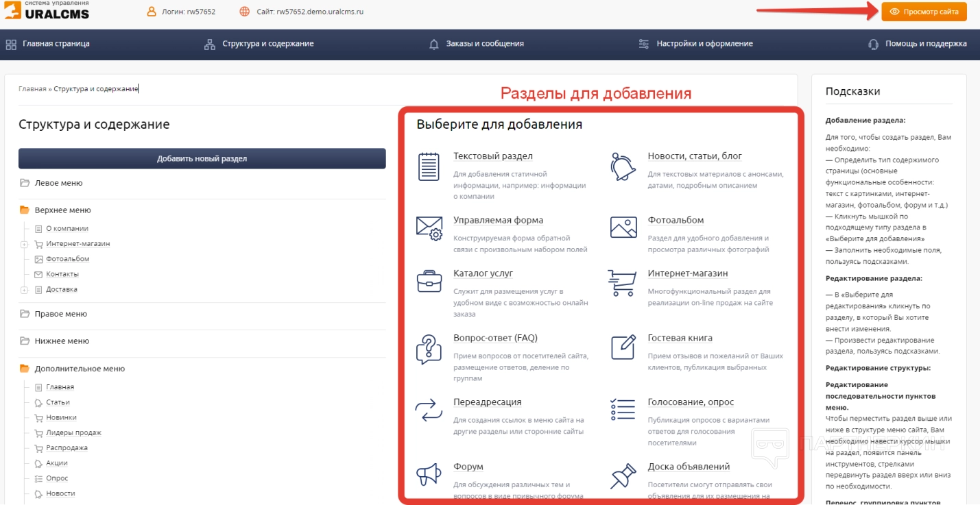Select Новинки in the tree
The width and height of the screenshot is (980, 505).
[62, 418]
